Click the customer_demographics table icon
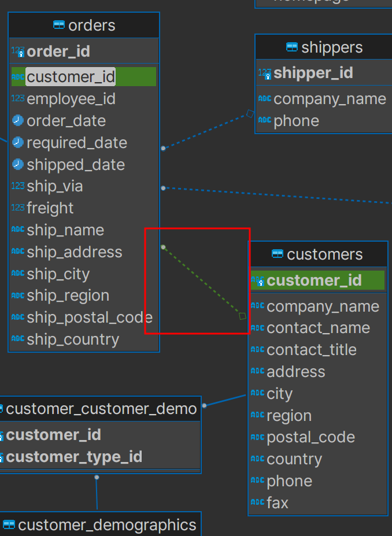 click(x=9, y=524)
